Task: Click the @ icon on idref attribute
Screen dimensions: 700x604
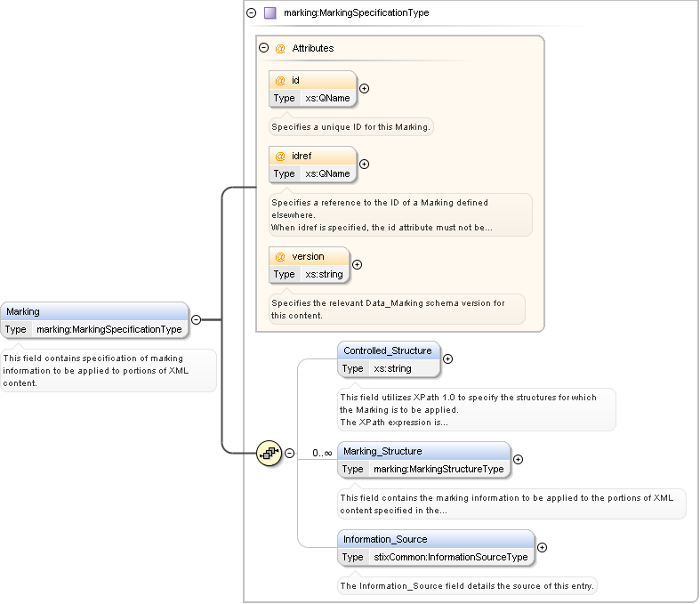Action: [280, 157]
